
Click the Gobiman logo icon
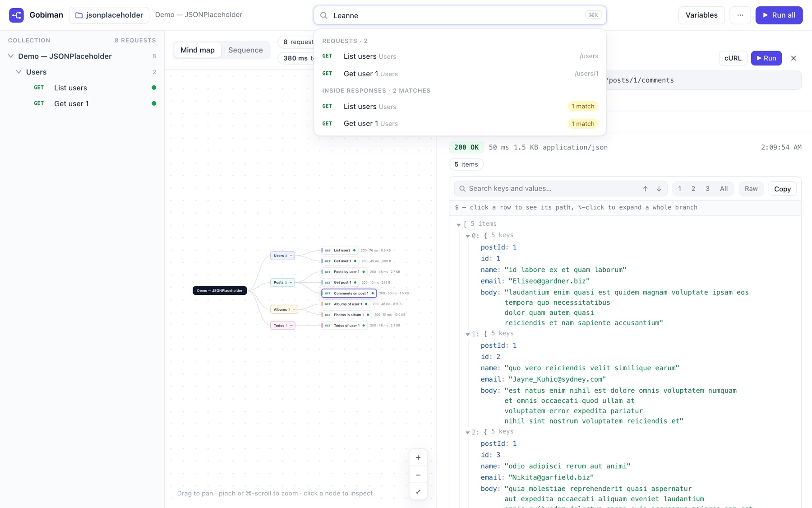16,15
